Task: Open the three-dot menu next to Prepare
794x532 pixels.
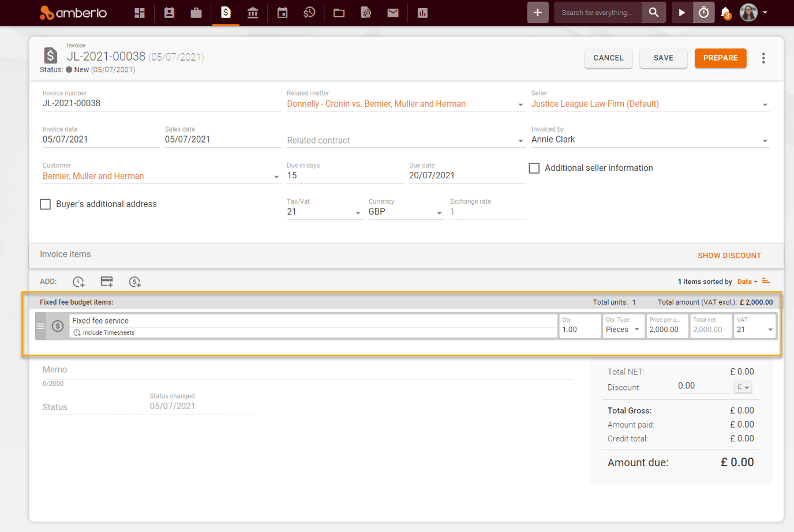Action: 763,58
